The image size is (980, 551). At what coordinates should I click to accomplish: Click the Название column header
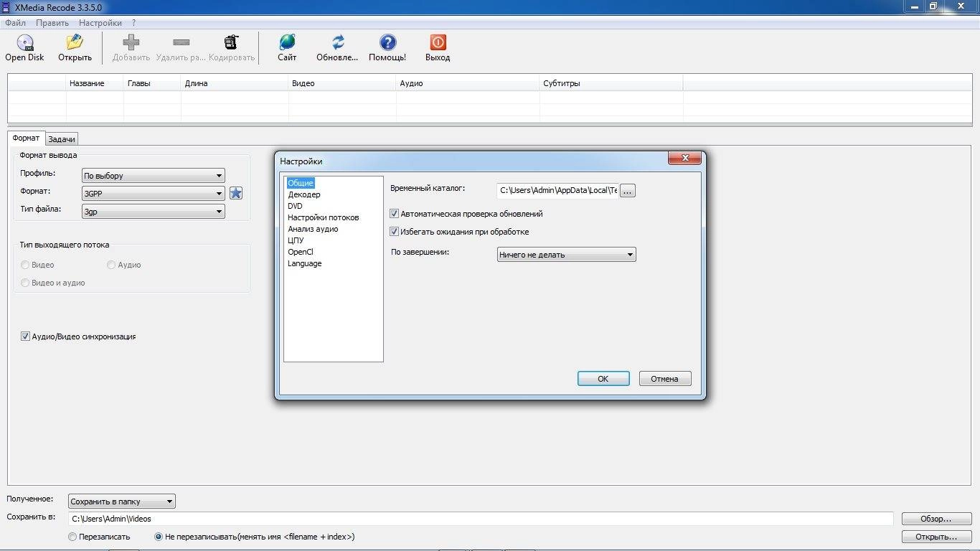click(x=95, y=83)
